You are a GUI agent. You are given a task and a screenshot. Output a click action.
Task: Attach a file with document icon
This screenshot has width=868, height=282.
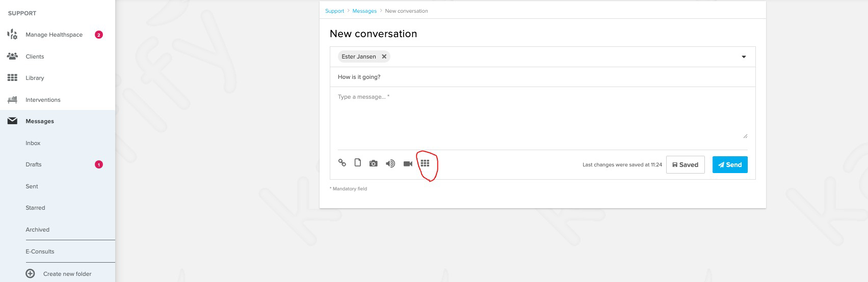[358, 163]
